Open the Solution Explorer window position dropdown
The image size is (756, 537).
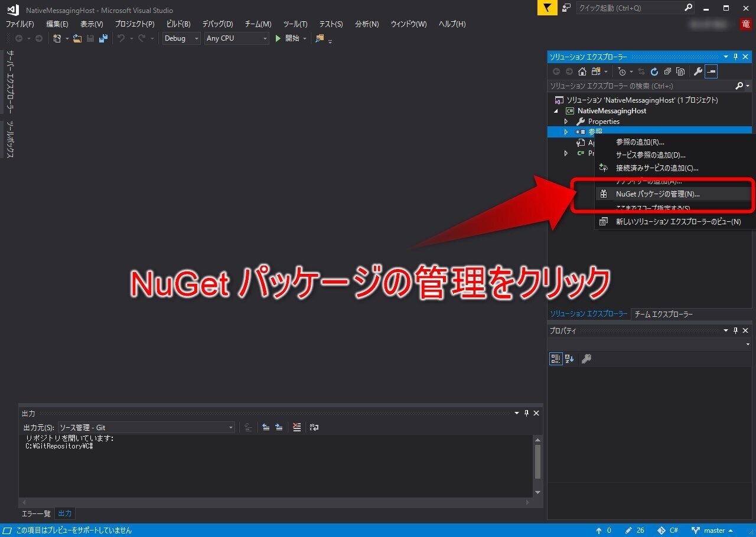coord(726,57)
